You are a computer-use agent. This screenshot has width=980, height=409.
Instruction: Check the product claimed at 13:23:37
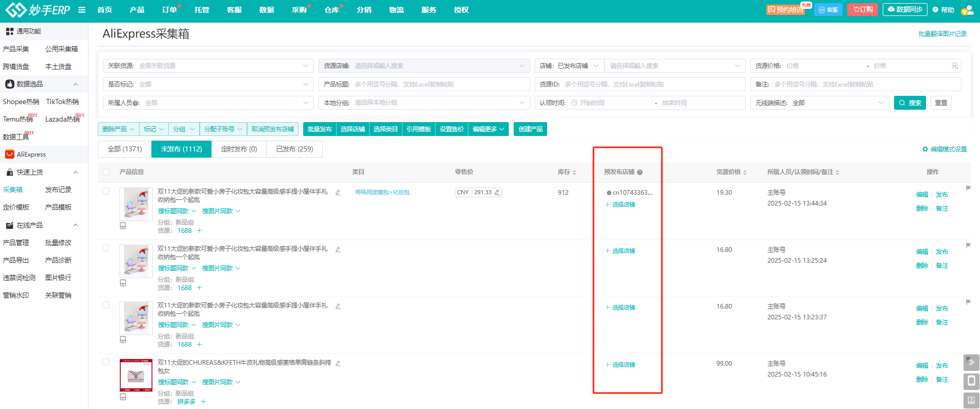point(106,305)
